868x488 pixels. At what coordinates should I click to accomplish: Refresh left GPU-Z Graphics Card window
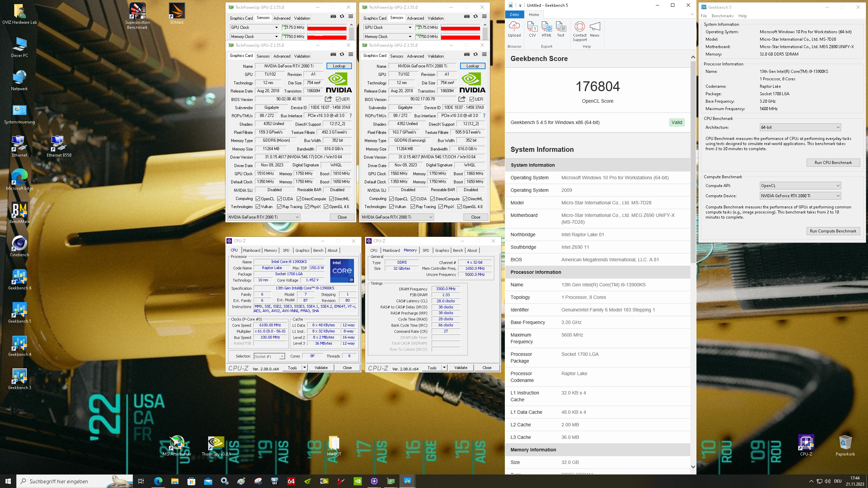pyautogui.click(x=342, y=54)
